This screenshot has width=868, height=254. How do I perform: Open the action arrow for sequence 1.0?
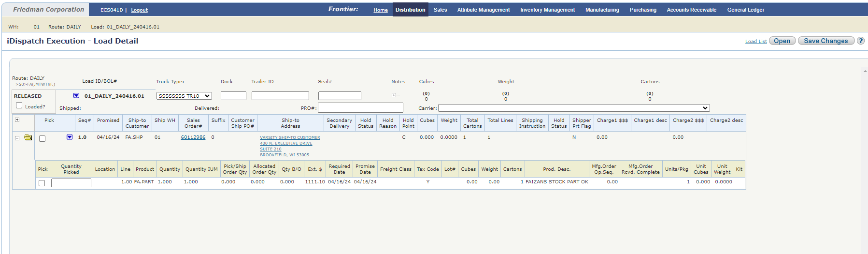(x=70, y=137)
